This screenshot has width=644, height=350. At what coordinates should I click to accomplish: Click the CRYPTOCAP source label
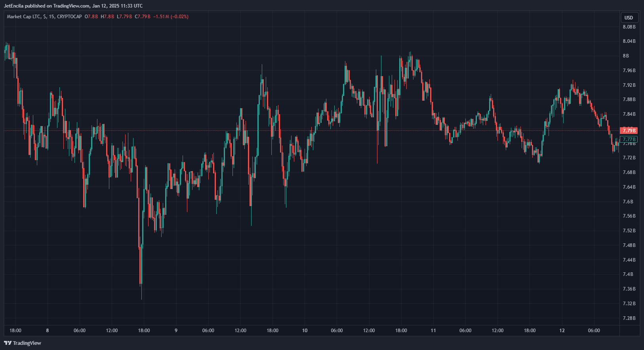point(69,17)
